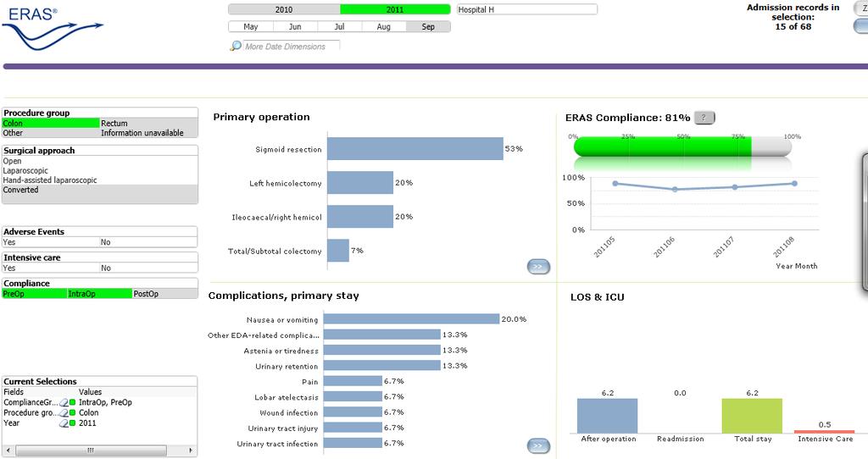Select month Jul

339,26
